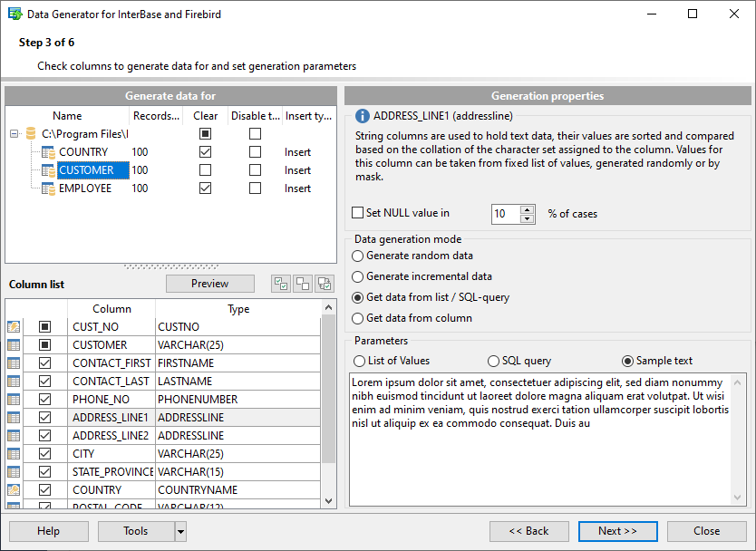The height and width of the screenshot is (551, 756).
Task: Click the Name column header in the table tree
Action: pyautogui.click(x=67, y=116)
